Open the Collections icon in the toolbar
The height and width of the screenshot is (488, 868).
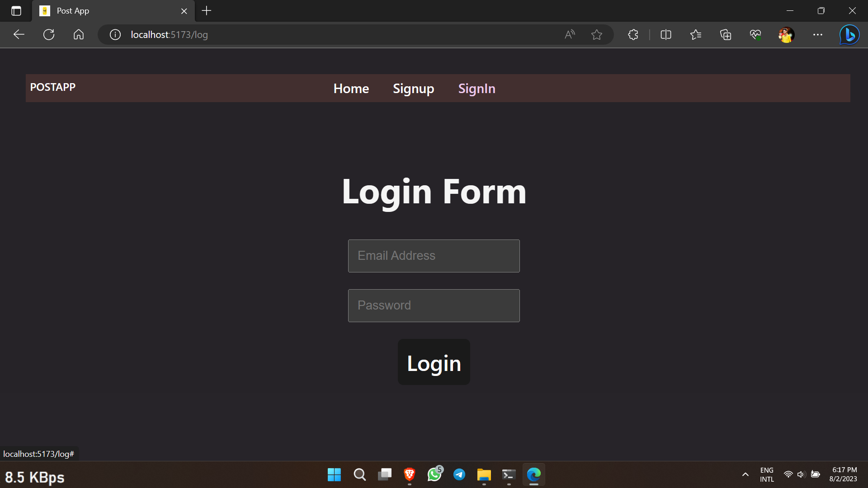(x=726, y=34)
